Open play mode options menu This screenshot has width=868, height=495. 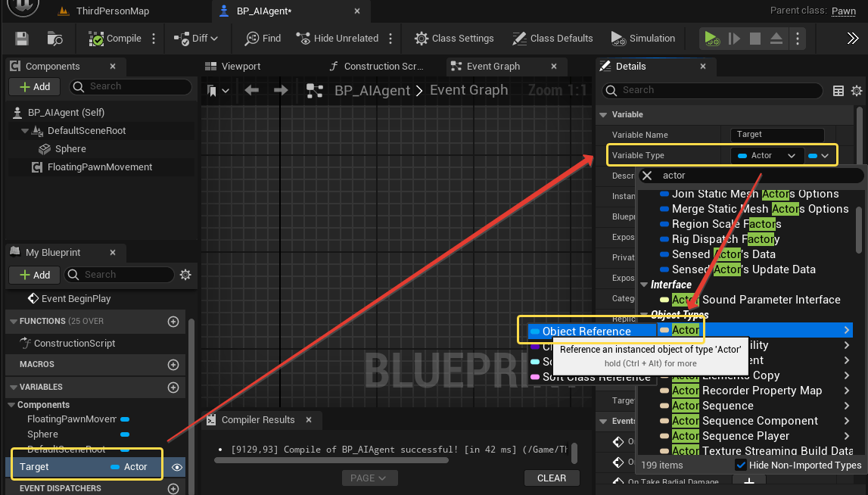pyautogui.click(x=798, y=38)
